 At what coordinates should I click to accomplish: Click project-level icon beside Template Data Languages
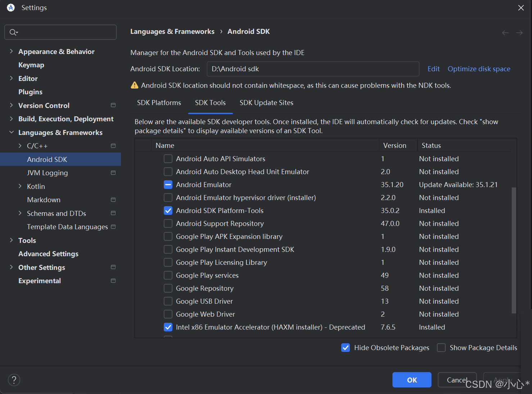point(113,227)
